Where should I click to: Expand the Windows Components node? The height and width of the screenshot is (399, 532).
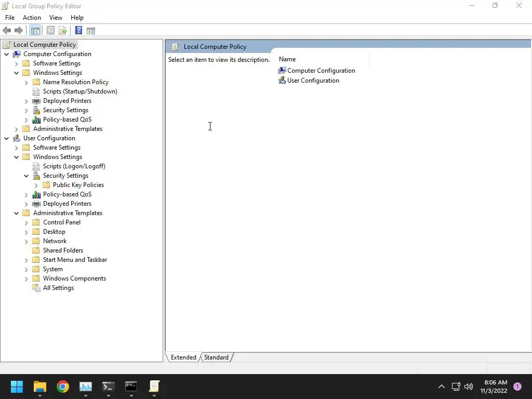pyautogui.click(x=26, y=278)
